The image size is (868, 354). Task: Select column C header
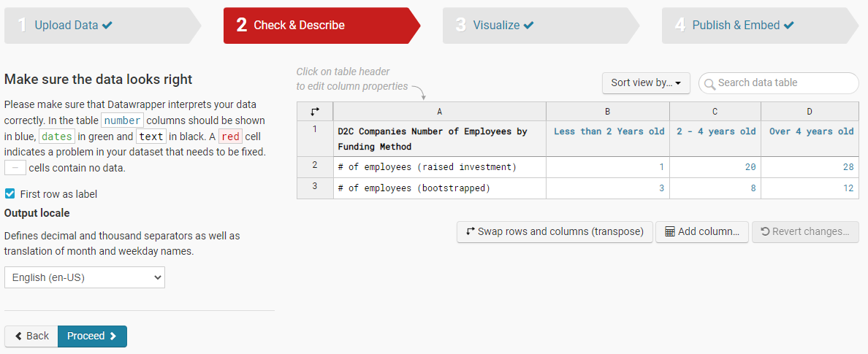[x=715, y=111]
